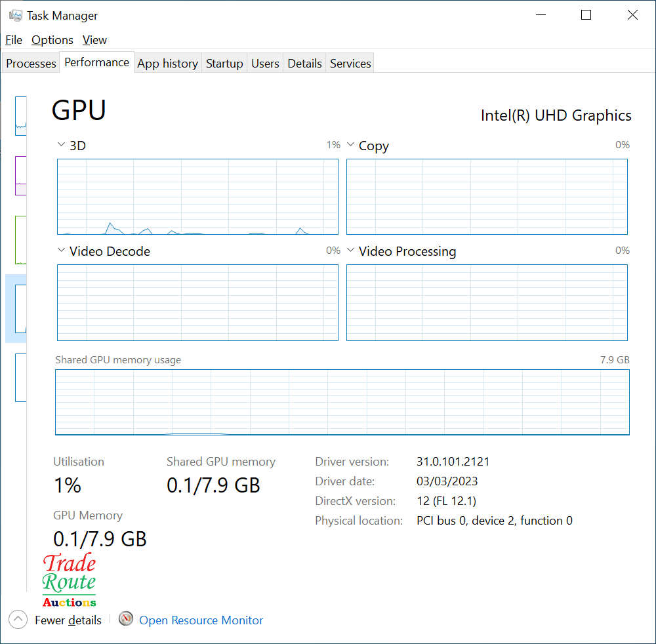Click the Shared GPU memory usage graph
This screenshot has width=656, height=644.
(342, 402)
